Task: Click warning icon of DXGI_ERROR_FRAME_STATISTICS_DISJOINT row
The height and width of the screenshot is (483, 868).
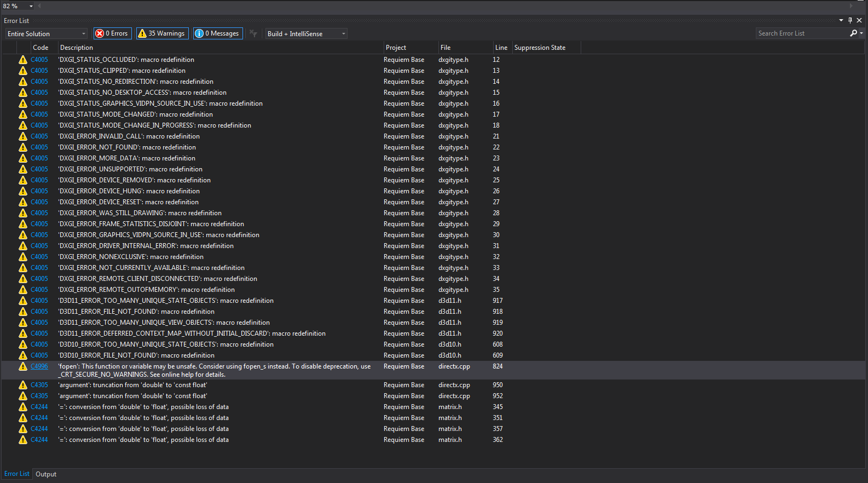Action: (23, 224)
